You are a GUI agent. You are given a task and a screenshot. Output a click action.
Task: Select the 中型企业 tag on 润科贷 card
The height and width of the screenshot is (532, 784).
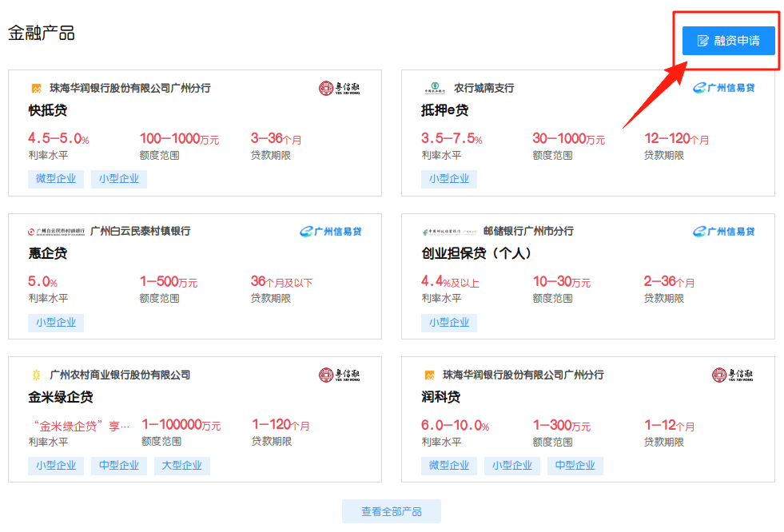tap(575, 466)
